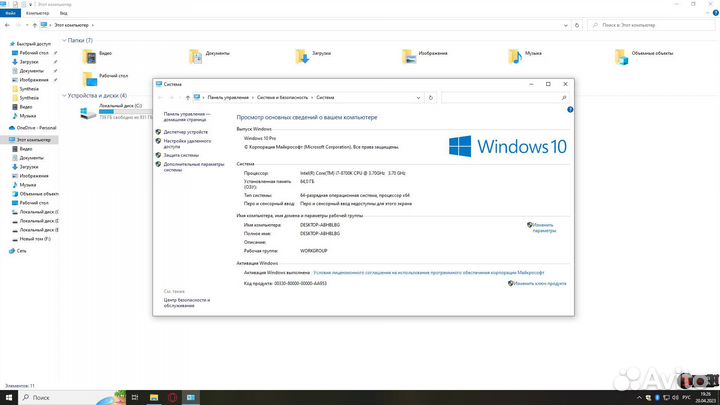Open the Загрузки folder in Папки section
The image size is (720, 405).
pyautogui.click(x=313, y=56)
